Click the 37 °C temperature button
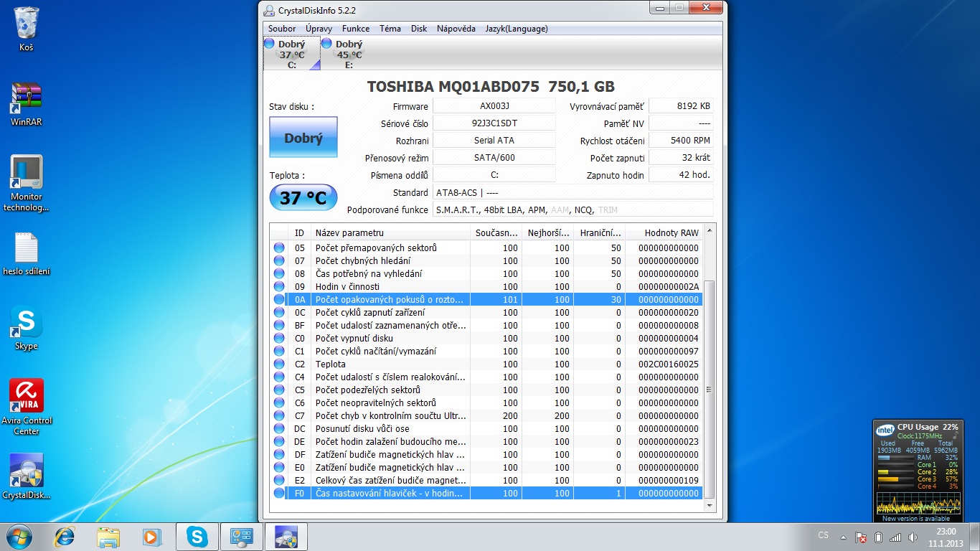Image resolution: width=980 pixels, height=551 pixels. 303,197
